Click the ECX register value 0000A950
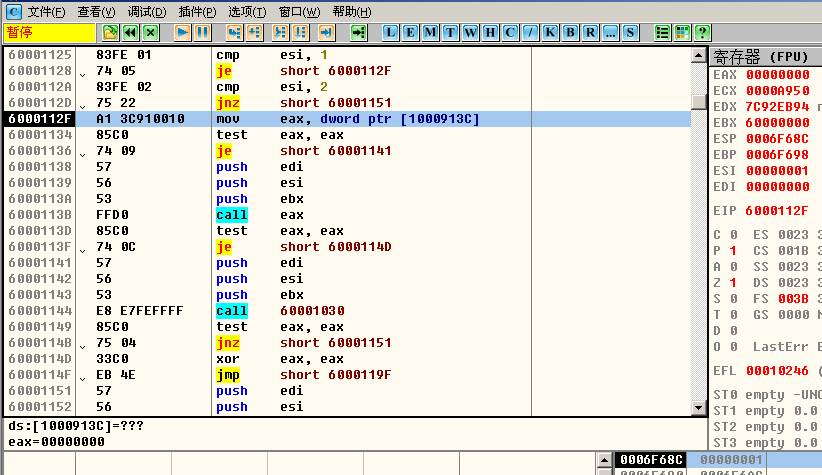This screenshot has width=822, height=475. coord(778,91)
